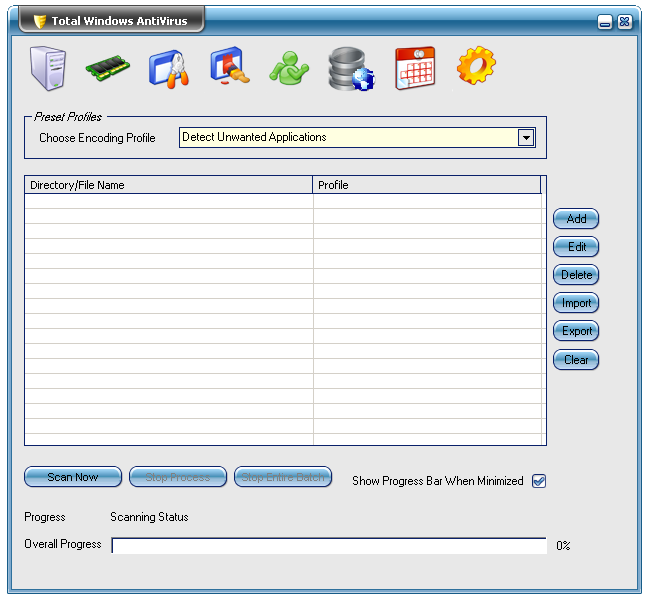Click the Import button
This screenshot has width=655, height=605.
tap(576, 302)
